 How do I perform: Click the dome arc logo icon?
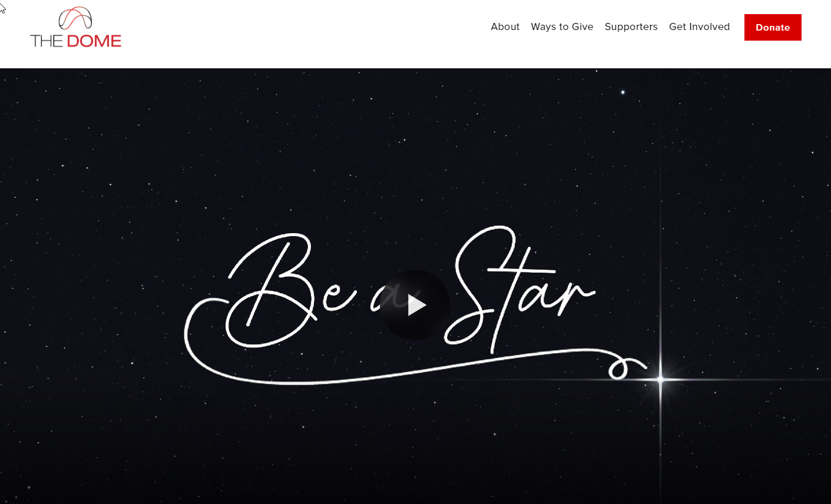pos(75,18)
